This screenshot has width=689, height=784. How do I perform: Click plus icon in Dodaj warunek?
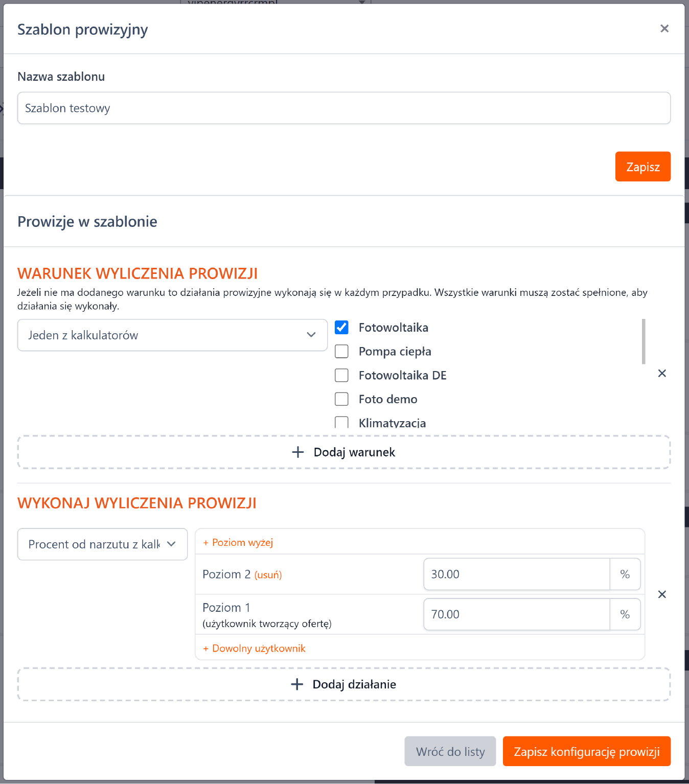297,452
